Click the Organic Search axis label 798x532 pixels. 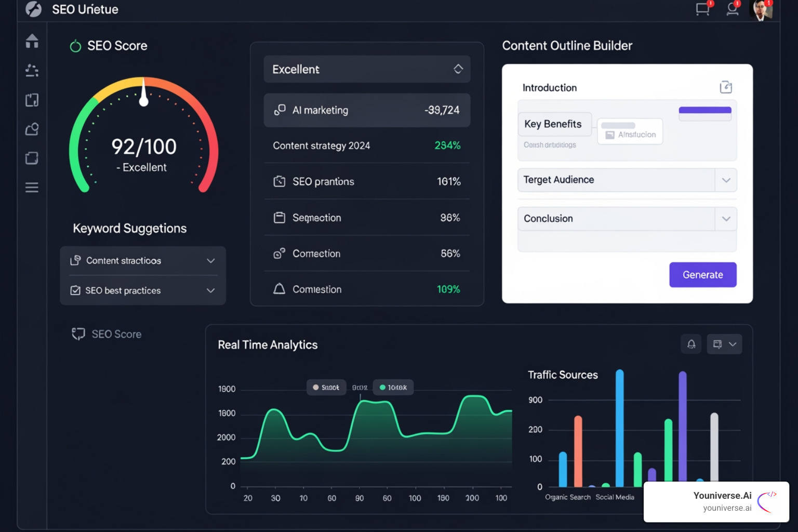[x=568, y=497]
